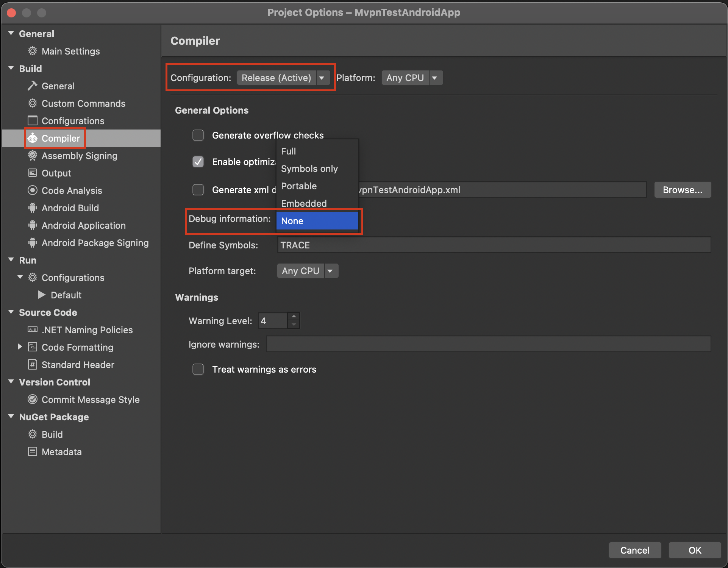Click the Compiler robot icon in sidebar
Image resolution: width=728 pixels, height=568 pixels.
coord(33,138)
